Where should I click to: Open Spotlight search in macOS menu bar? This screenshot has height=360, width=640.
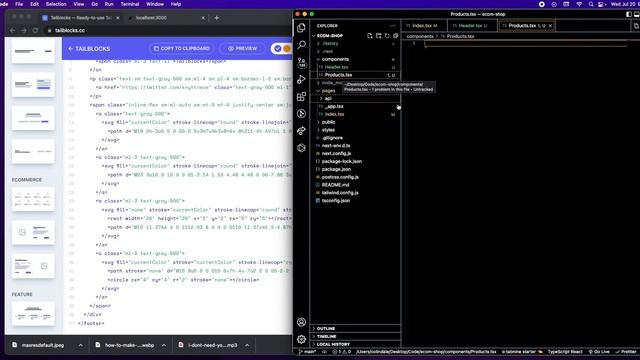click(591, 4)
